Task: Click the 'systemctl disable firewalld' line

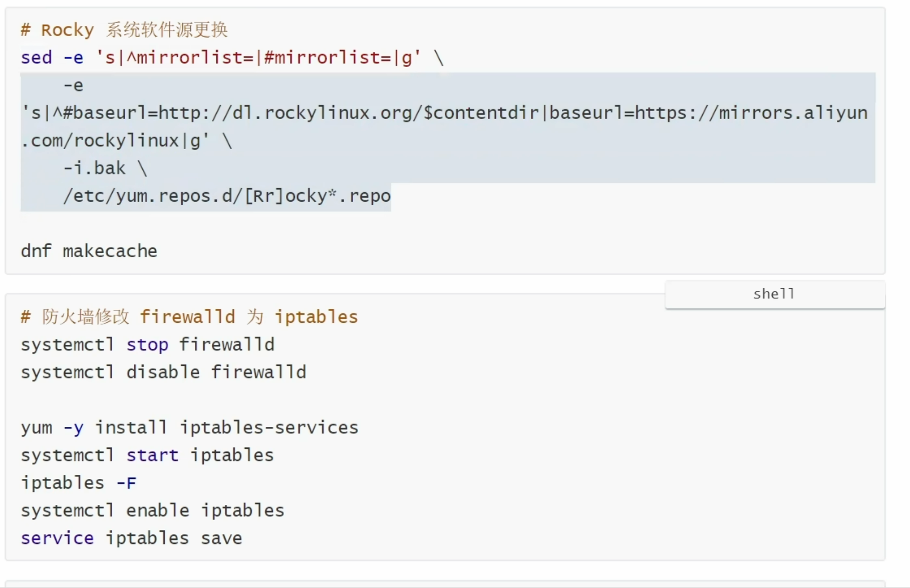Action: pos(163,372)
